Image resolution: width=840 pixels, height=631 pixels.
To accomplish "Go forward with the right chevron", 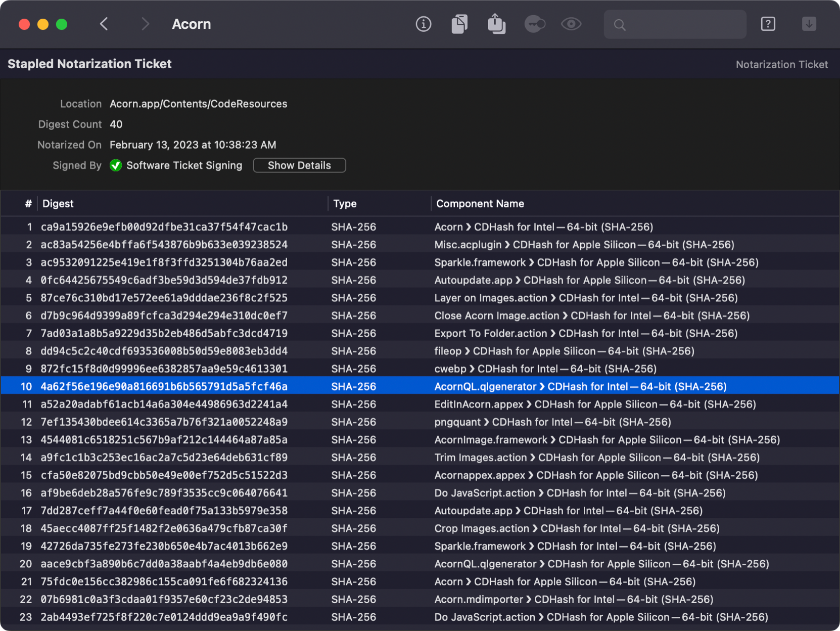I will pyautogui.click(x=145, y=24).
